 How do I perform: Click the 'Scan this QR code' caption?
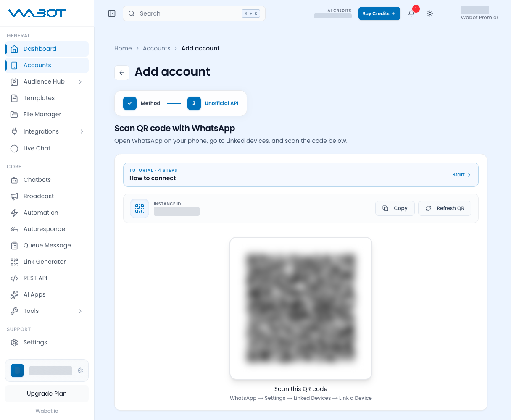pyautogui.click(x=301, y=389)
